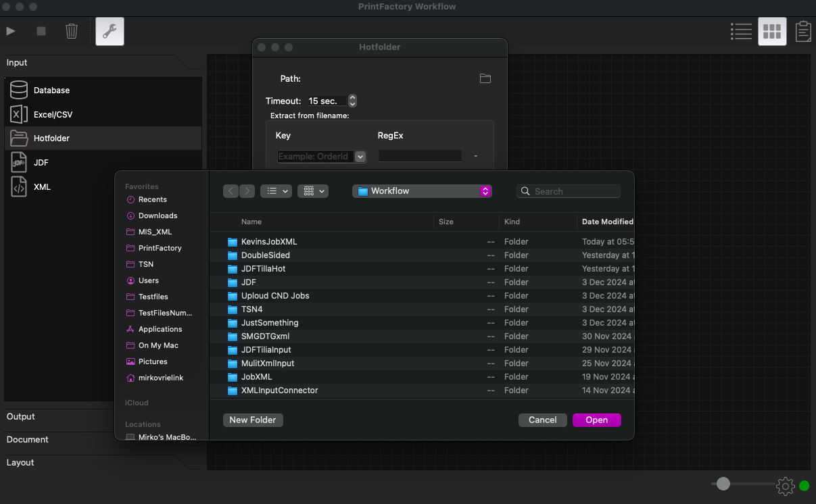Expand the Document panel section
The width and height of the screenshot is (816, 504).
(28, 440)
